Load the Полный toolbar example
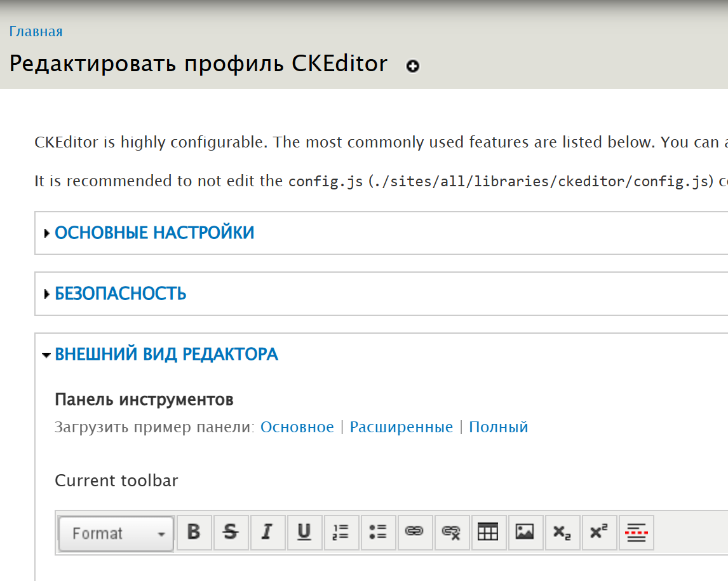 pos(498,427)
